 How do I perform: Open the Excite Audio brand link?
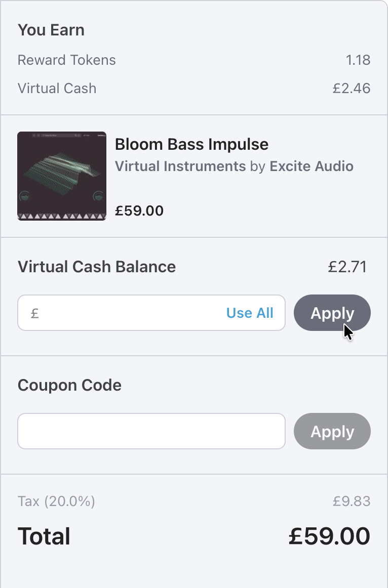[312, 166]
